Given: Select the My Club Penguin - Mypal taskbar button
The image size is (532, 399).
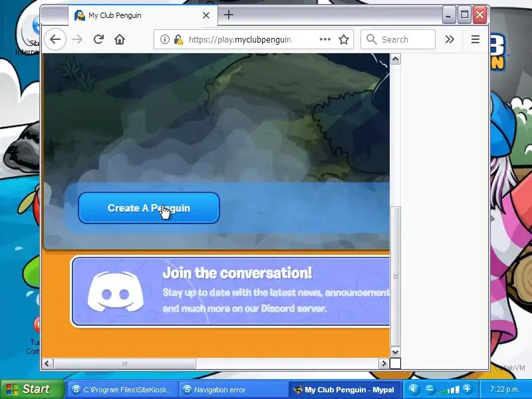Looking at the screenshot, I should point(344,390).
